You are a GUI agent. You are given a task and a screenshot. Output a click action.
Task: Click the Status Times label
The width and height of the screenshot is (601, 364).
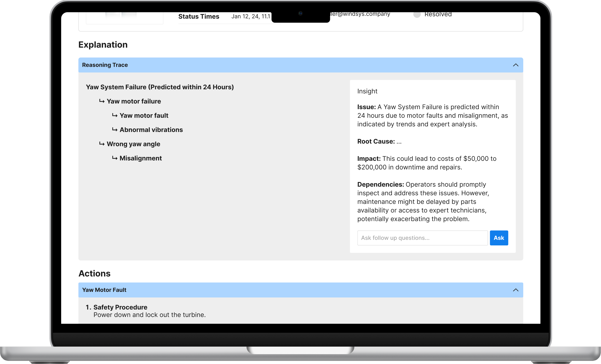(199, 16)
